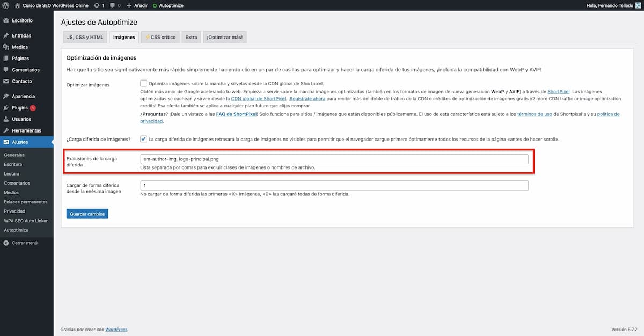This screenshot has width=644, height=336.
Task: Click the Contacto envelope icon
Action: coord(6,81)
